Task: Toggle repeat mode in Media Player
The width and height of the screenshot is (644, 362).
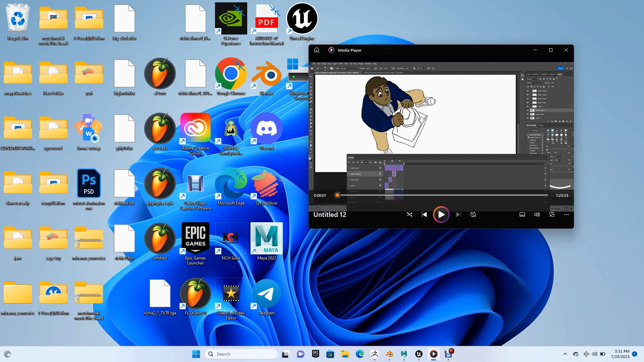Action: pos(473,215)
